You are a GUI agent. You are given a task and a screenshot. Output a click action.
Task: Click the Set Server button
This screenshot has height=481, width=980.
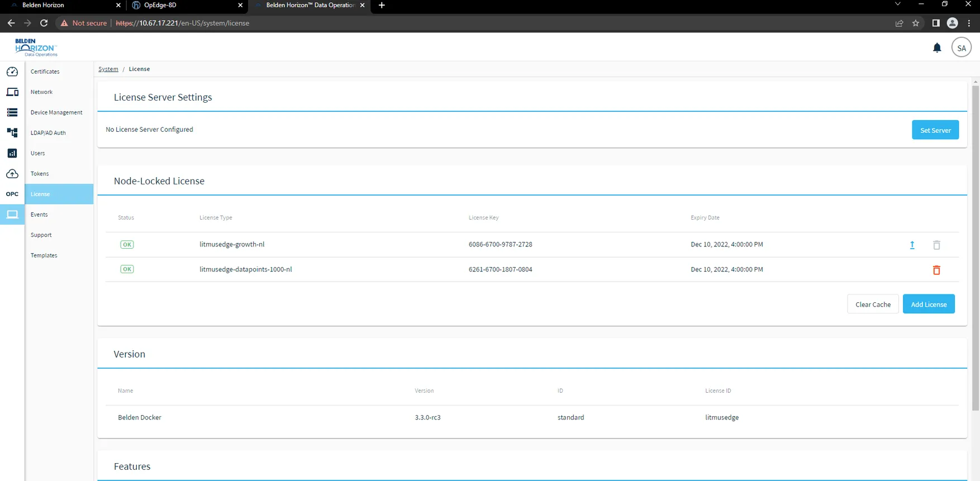(935, 130)
